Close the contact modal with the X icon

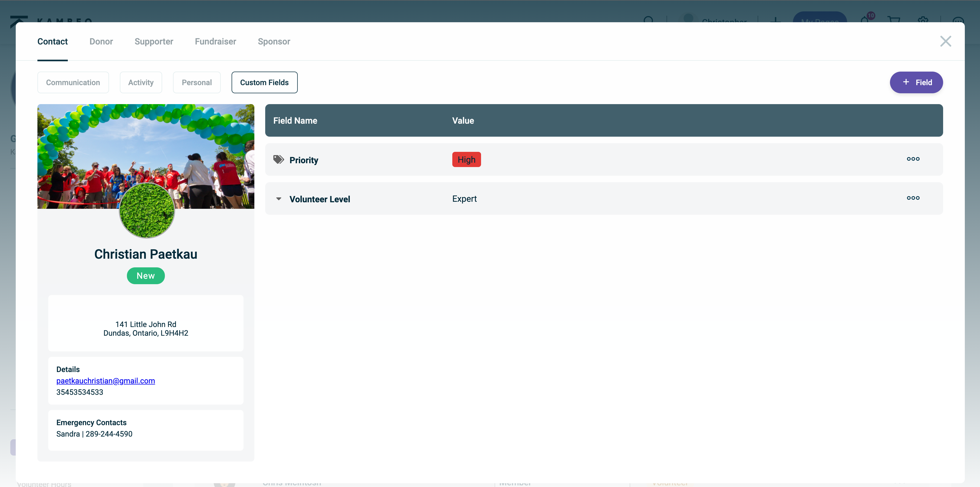(945, 41)
